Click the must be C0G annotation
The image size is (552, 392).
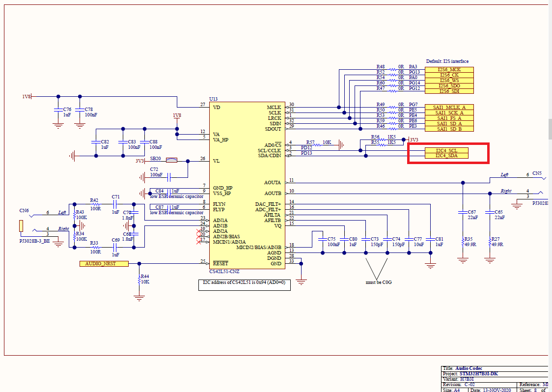coord(379,282)
